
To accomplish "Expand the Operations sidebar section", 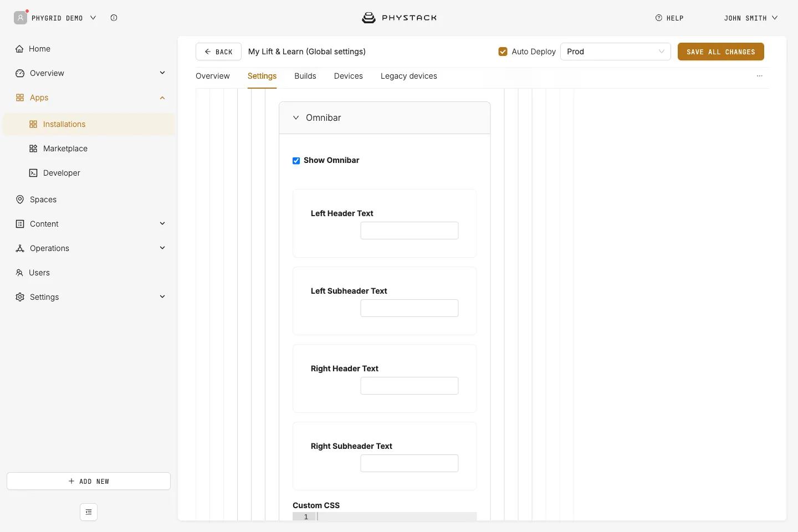I will click(162, 248).
